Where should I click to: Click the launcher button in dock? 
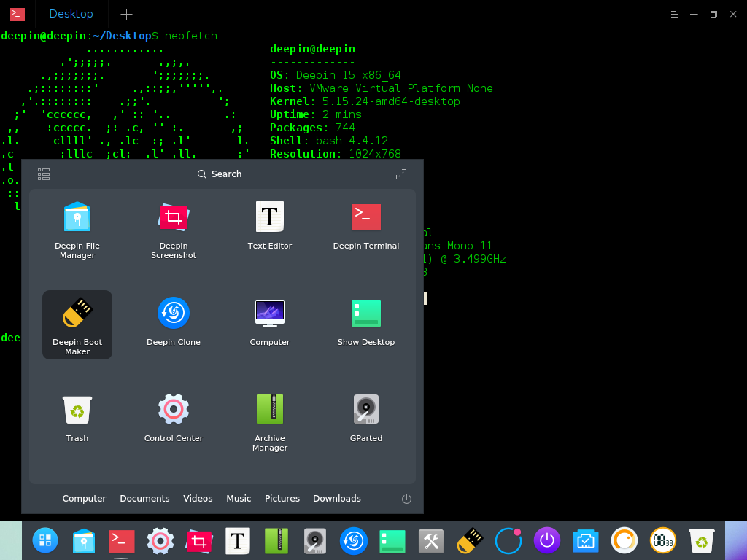point(45,540)
